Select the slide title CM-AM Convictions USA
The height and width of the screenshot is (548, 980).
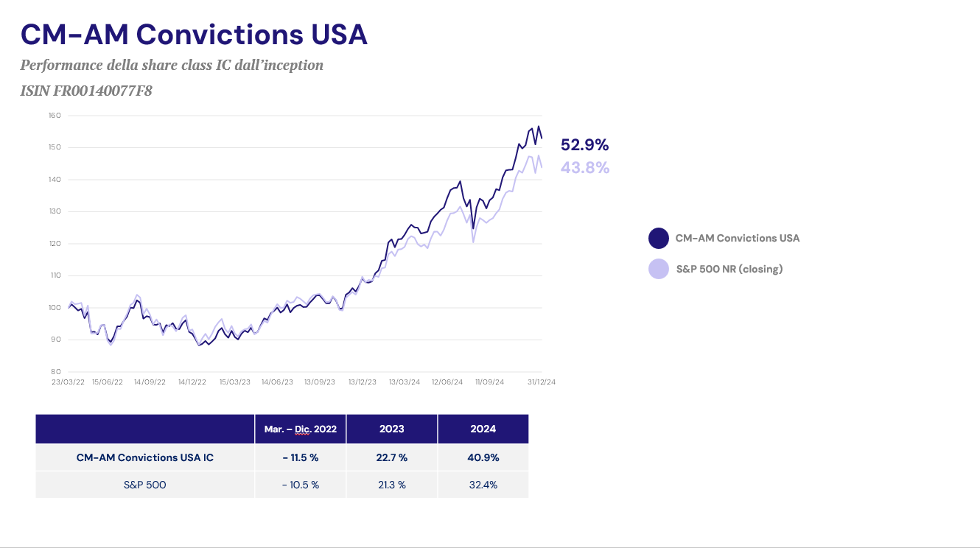click(194, 34)
